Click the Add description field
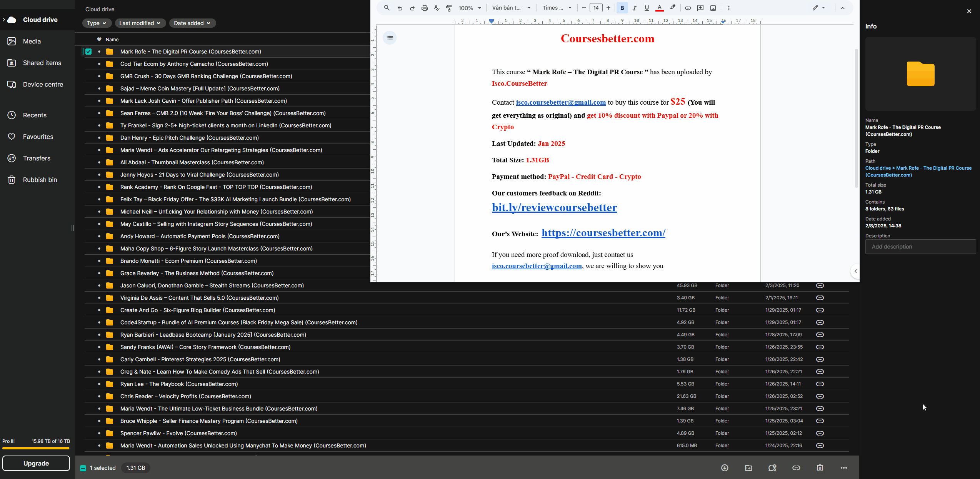This screenshot has height=479, width=980. (920, 247)
